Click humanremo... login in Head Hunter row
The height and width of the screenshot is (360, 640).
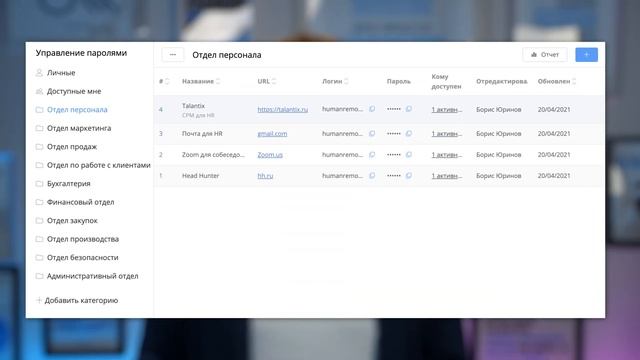click(x=342, y=176)
